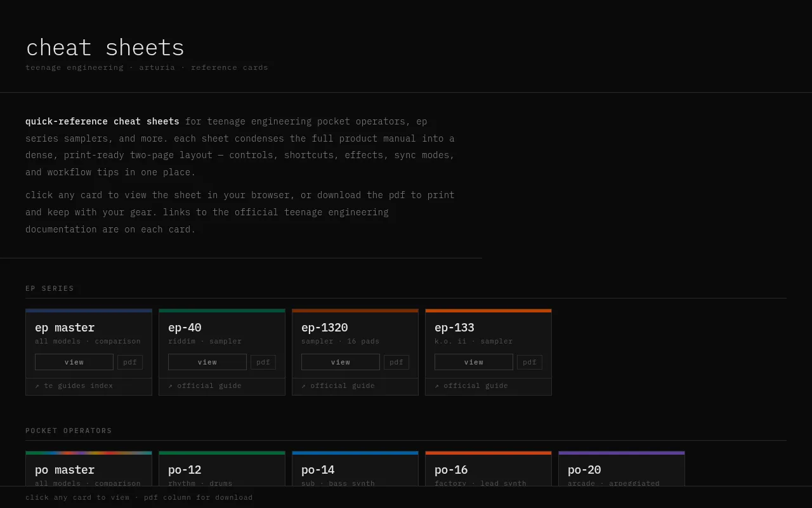View the ep-40 cheat sheet
This screenshot has height=508, width=812.
[207, 362]
